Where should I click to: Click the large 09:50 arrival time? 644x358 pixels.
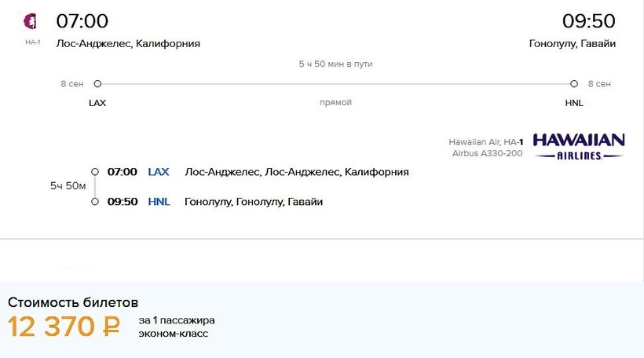[x=588, y=21]
